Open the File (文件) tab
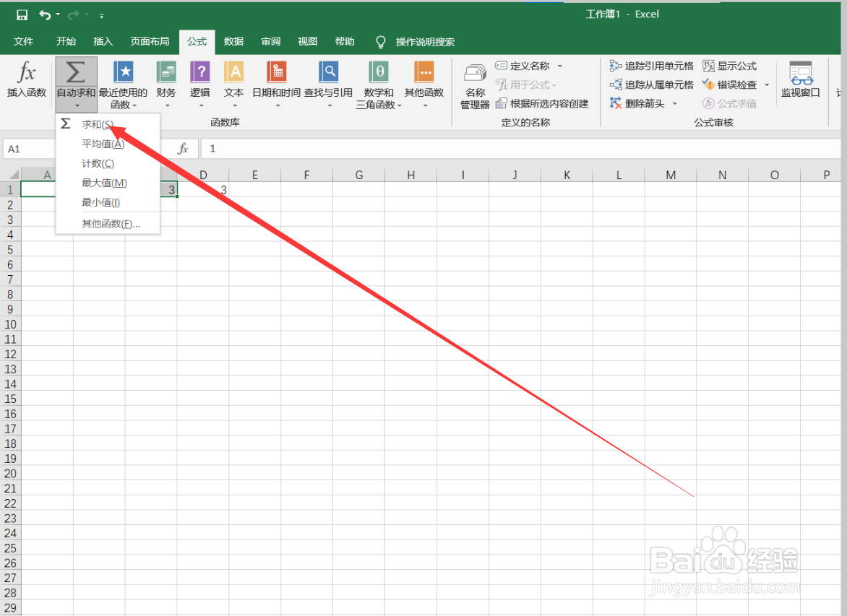This screenshot has width=847, height=616. tap(23, 42)
